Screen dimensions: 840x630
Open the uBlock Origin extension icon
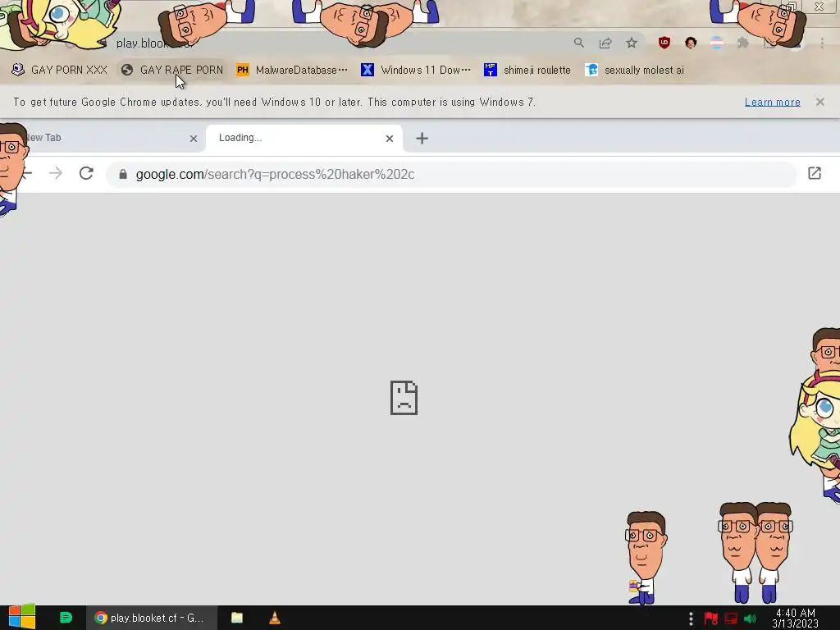pyautogui.click(x=664, y=43)
